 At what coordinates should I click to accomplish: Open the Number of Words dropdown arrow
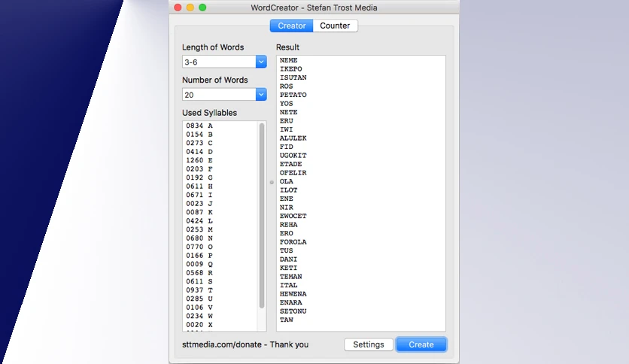click(x=261, y=95)
